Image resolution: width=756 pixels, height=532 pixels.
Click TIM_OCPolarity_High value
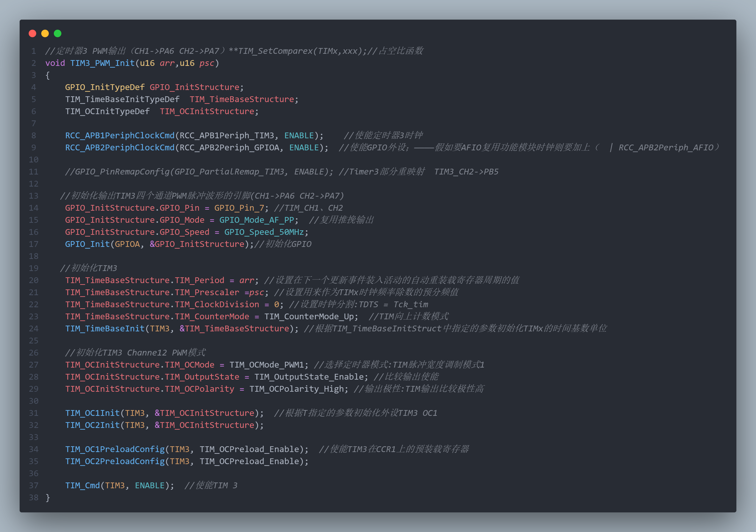click(296, 389)
